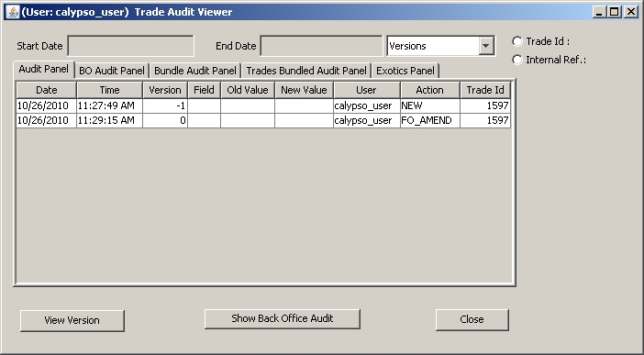Open the BO Audit Panel tab
Viewport: 644px width, 355px height.
point(112,71)
